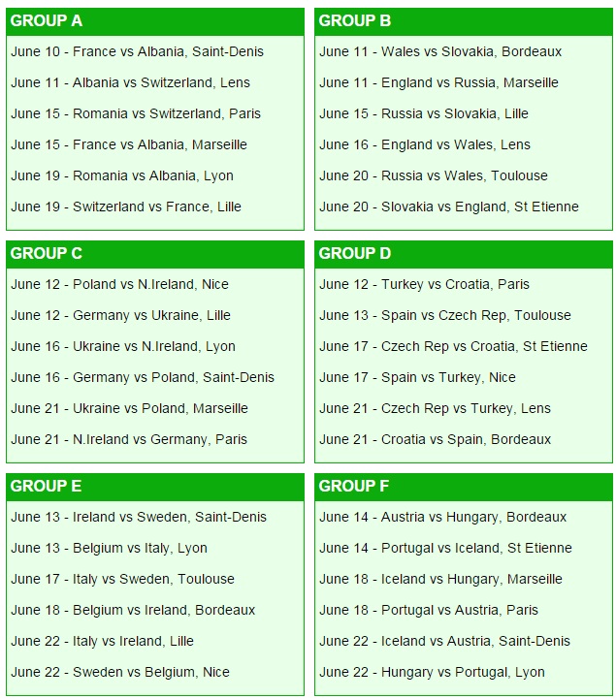Select the GROUP B header
This screenshot has width=616, height=699.
464,21
